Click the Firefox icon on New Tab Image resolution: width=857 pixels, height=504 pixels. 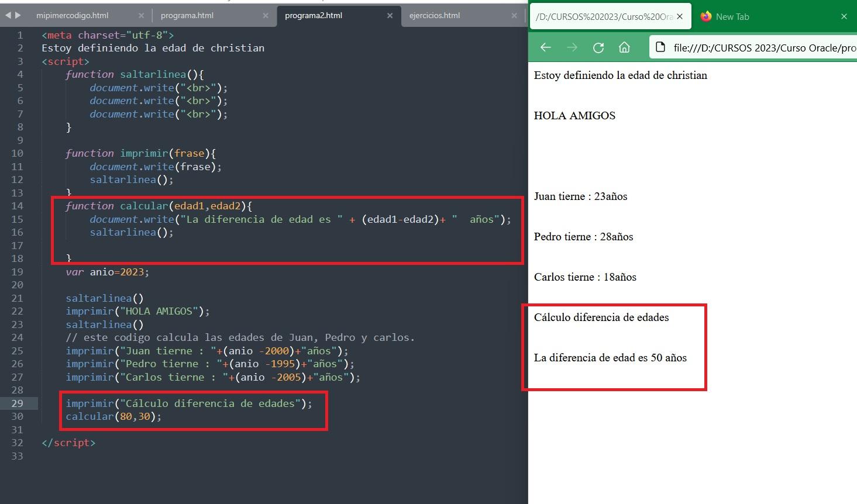tap(706, 16)
